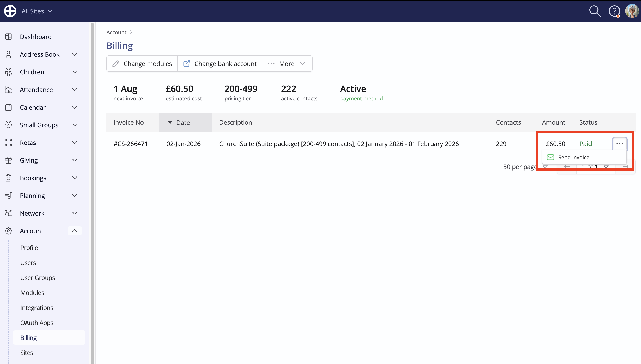Click the Paid status text
Image resolution: width=641 pixels, height=364 pixels.
[x=585, y=144]
